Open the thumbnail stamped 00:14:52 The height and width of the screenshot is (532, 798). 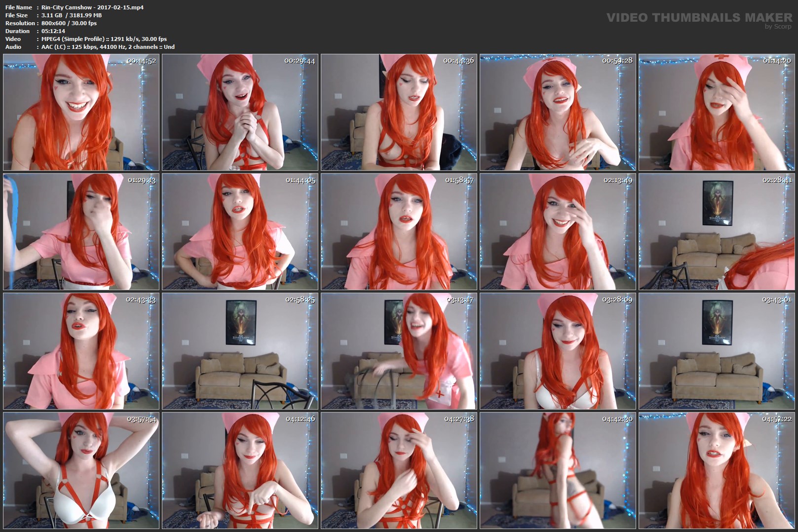point(81,113)
